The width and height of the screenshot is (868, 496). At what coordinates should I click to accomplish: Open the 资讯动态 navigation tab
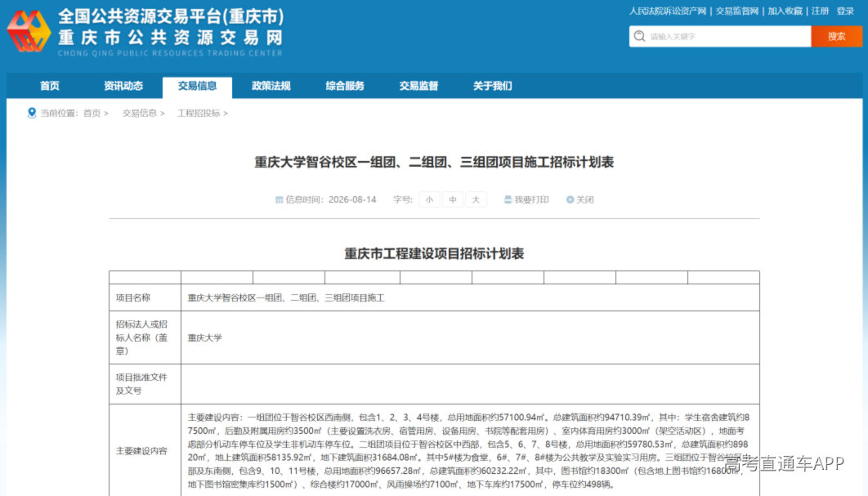point(123,86)
